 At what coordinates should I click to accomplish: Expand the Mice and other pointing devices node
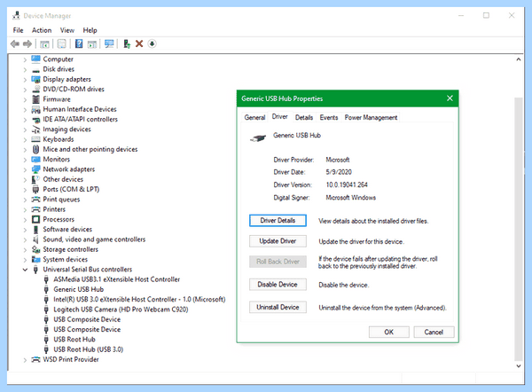[x=25, y=150]
